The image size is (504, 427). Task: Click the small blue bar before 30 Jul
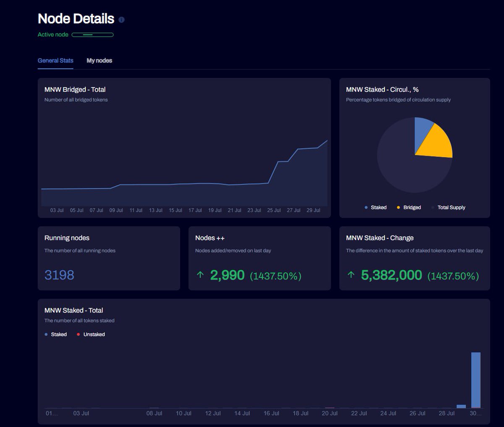(x=461, y=406)
